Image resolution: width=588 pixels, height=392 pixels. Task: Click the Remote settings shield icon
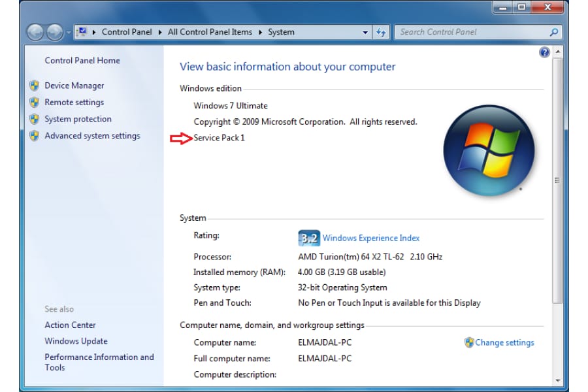tap(35, 102)
